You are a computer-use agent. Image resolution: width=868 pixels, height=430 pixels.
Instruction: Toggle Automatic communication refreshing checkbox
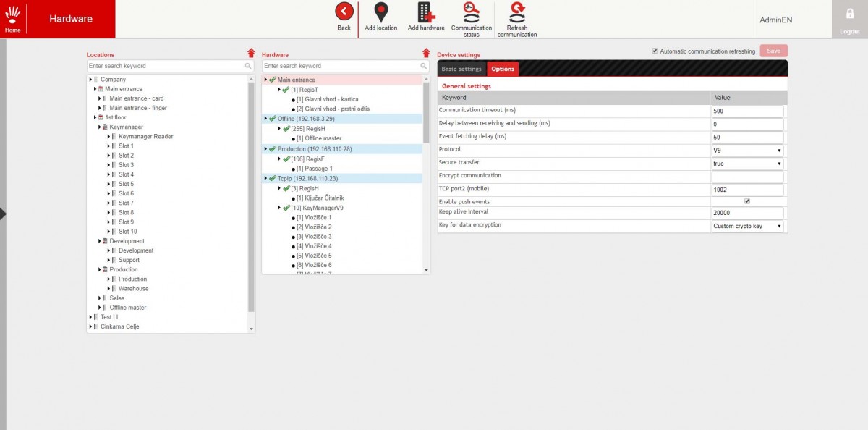(x=655, y=51)
